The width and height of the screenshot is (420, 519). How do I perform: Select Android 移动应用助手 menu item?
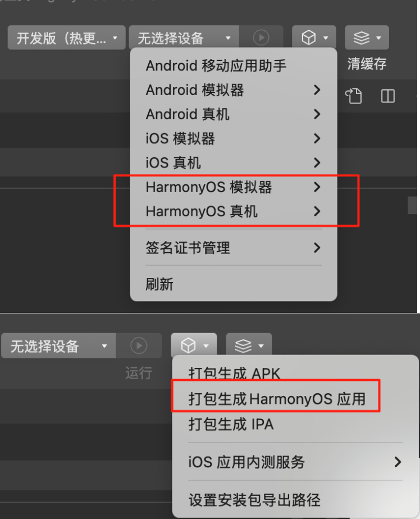[234, 66]
